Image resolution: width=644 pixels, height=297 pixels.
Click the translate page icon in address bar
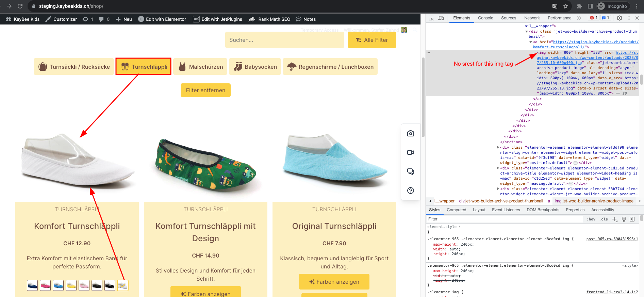pyautogui.click(x=555, y=6)
